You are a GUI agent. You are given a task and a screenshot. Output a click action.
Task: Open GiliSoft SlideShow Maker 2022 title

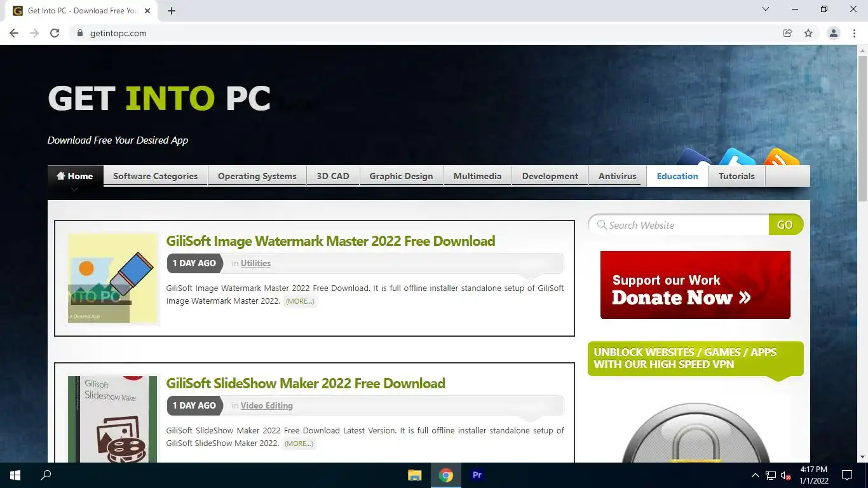(x=306, y=383)
